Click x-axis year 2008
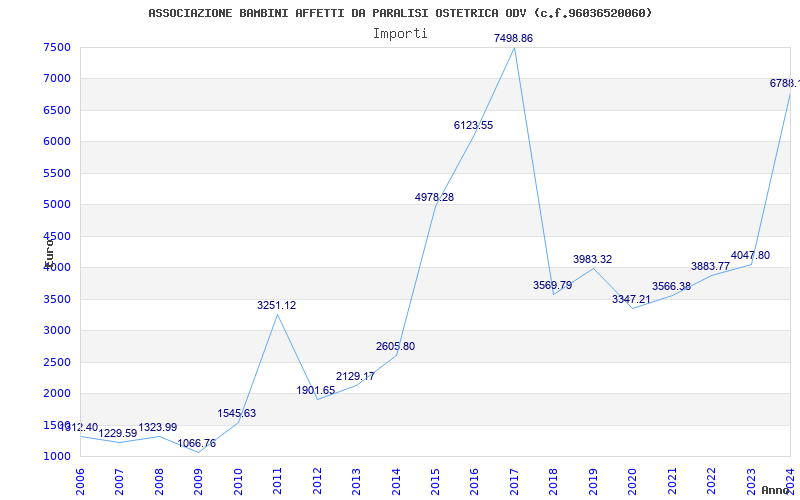This screenshot has width=800, height=500. tap(159, 482)
